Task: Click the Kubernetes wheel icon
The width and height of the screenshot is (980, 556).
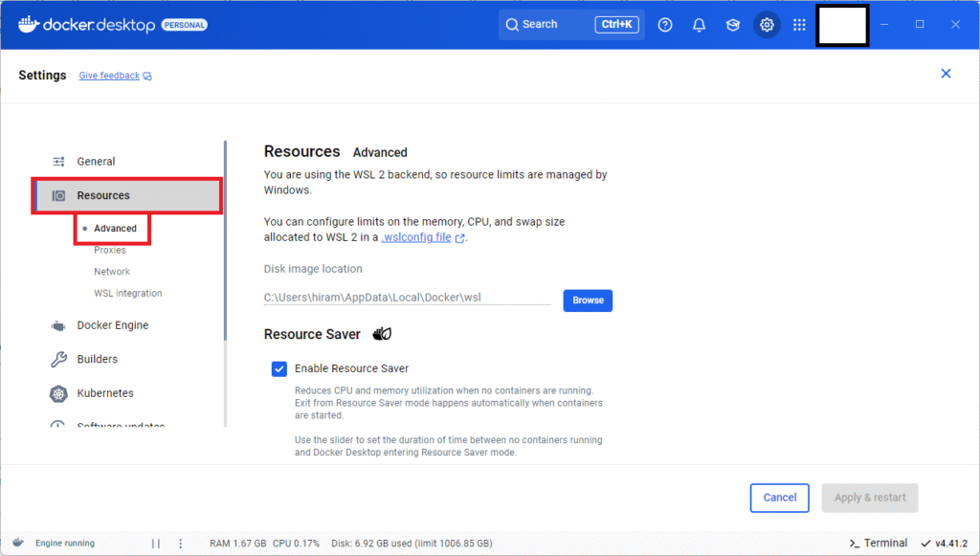Action: pos(58,393)
